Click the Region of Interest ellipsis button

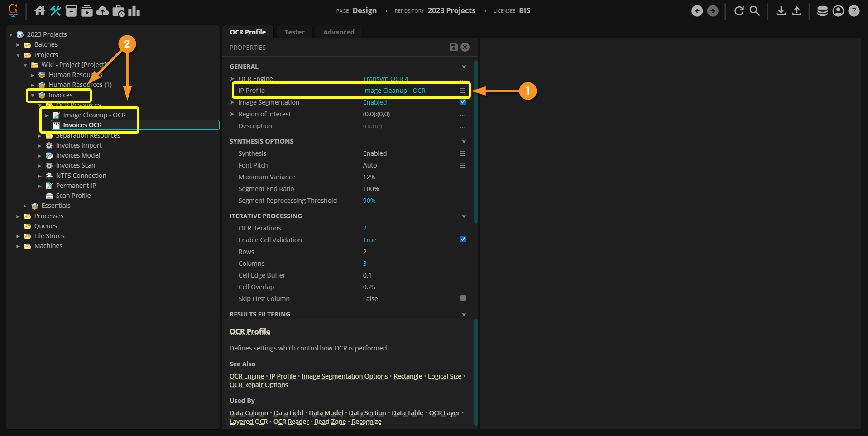pyautogui.click(x=462, y=115)
